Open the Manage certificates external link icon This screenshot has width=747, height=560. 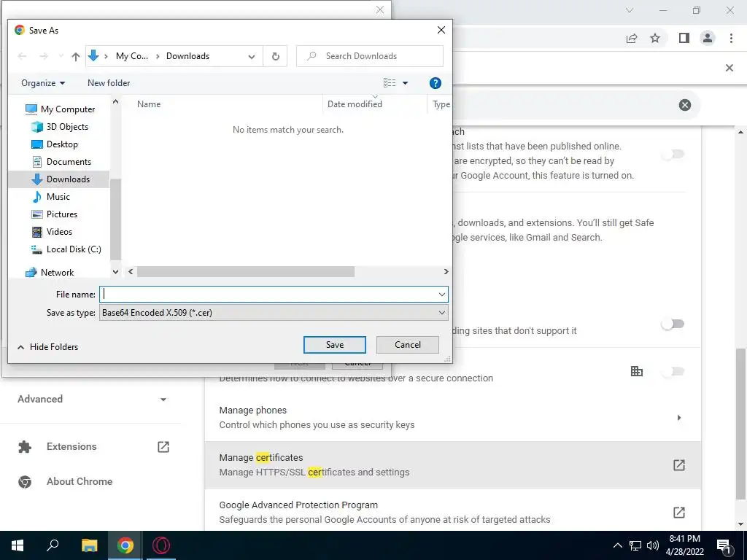679,464
